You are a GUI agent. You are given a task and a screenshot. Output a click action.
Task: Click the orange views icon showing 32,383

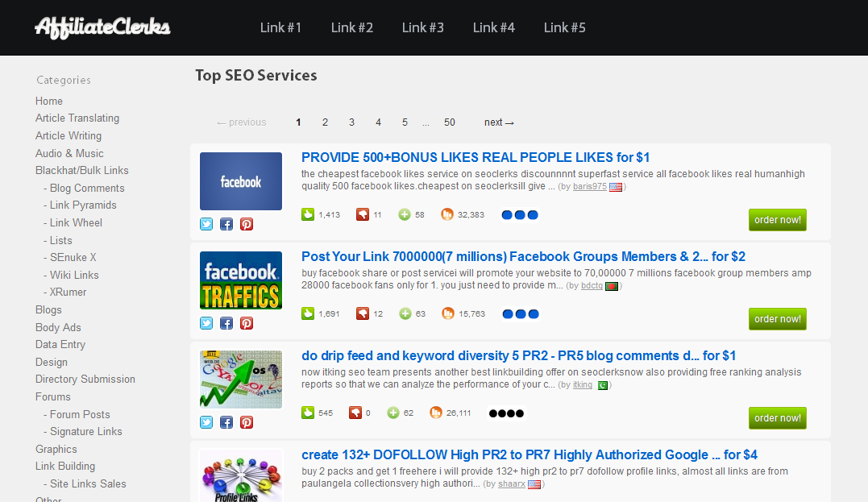coord(446,214)
